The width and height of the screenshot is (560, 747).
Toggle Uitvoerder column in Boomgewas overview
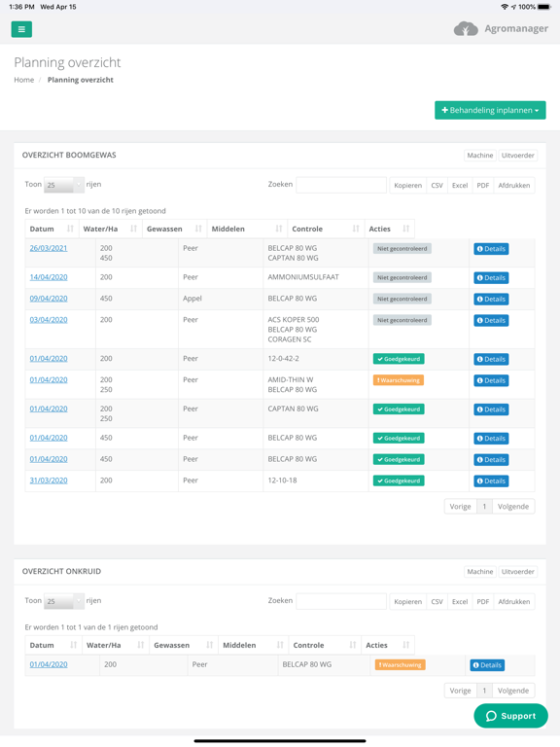pyautogui.click(x=517, y=156)
